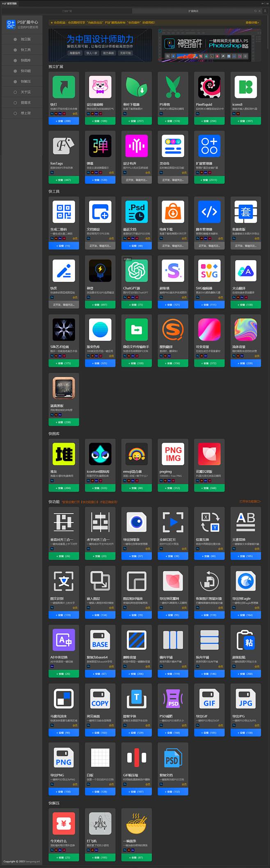
Task: Select the 最近文档 .Psd icon
Action: pos(137,212)
